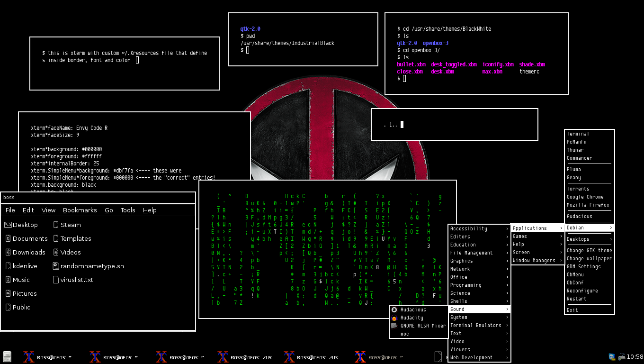This screenshot has height=364, width=644.
Task: Open the Edit menu in file manager
Action: coord(28,210)
